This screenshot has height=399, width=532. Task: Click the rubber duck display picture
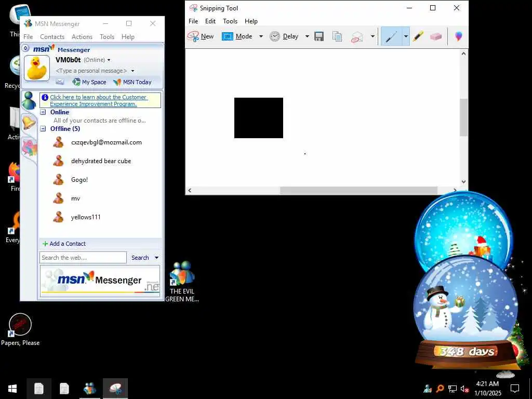coord(37,68)
